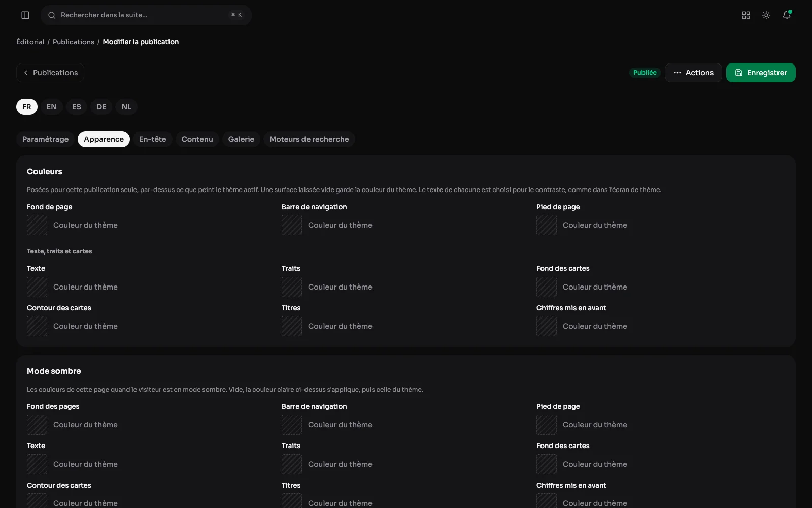The width and height of the screenshot is (812, 508).
Task: Select the NL language pill
Action: click(126, 107)
